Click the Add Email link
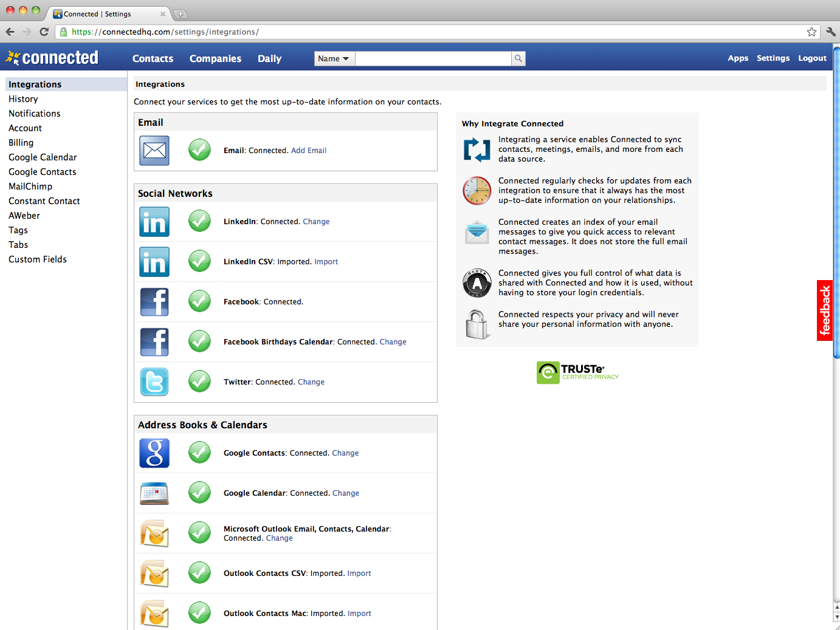Image resolution: width=840 pixels, height=630 pixels. tap(309, 151)
